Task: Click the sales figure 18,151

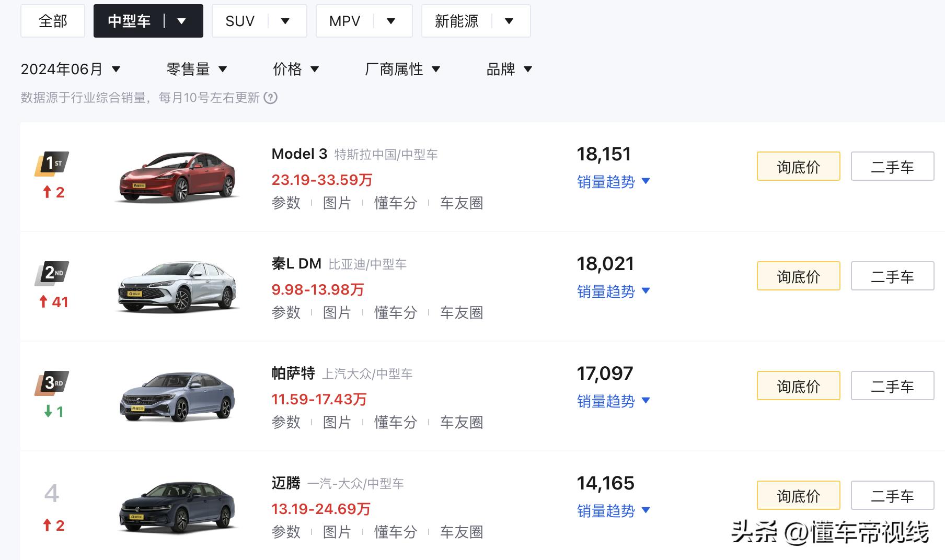Action: [x=604, y=154]
